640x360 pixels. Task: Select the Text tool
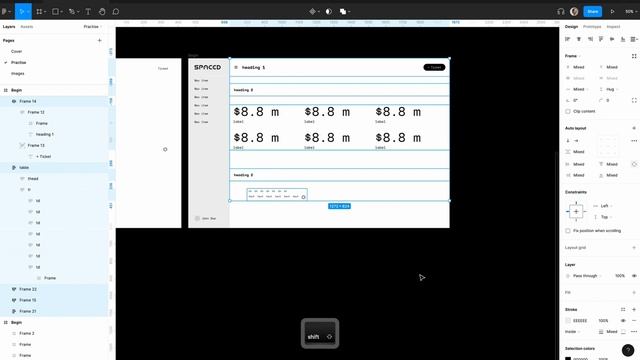pos(88,11)
